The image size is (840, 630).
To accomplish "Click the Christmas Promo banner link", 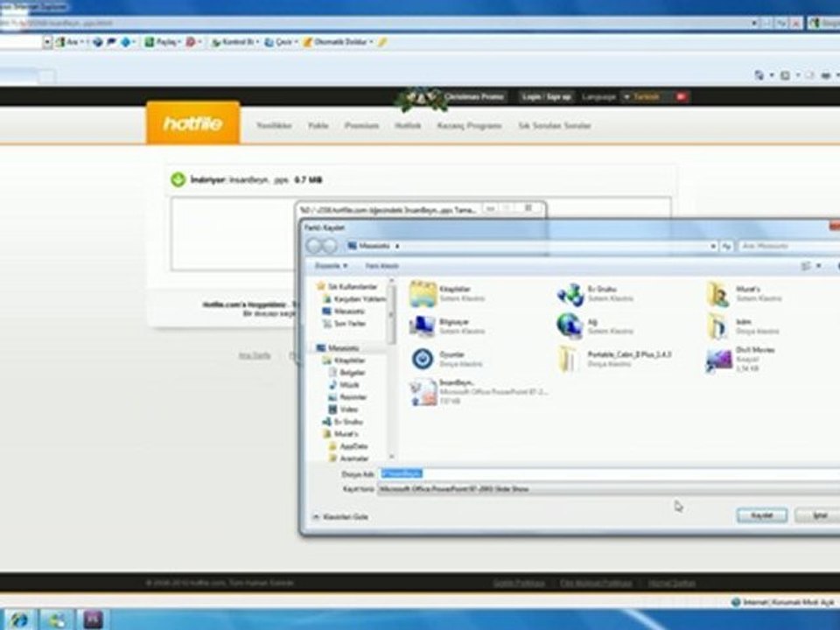I will (x=474, y=97).
